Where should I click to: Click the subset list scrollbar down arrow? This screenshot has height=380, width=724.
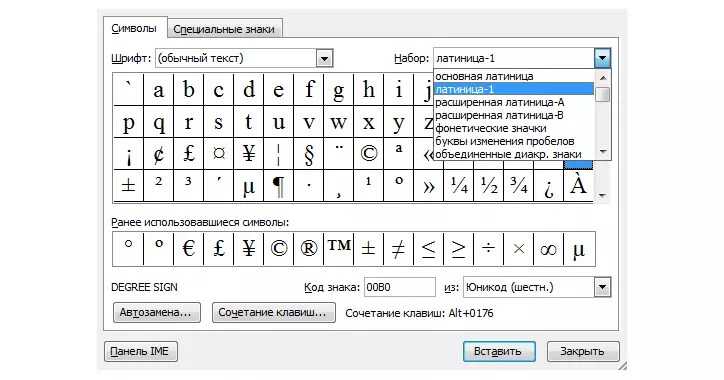(x=603, y=152)
